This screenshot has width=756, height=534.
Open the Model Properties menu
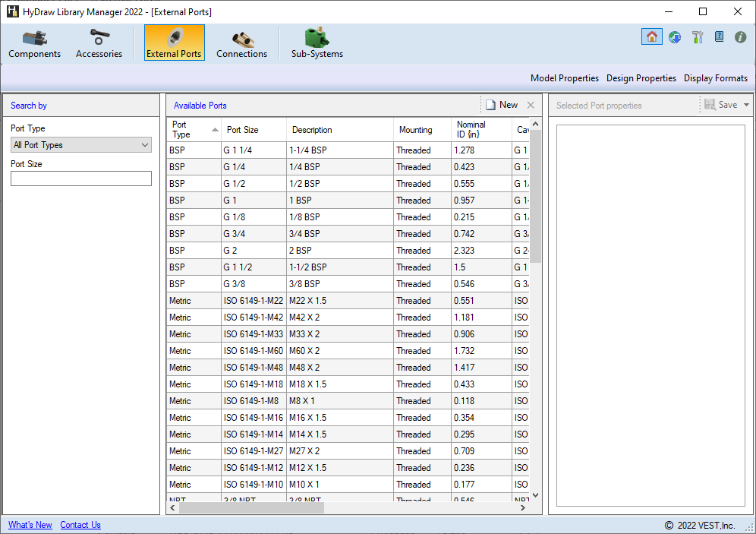[564, 78]
